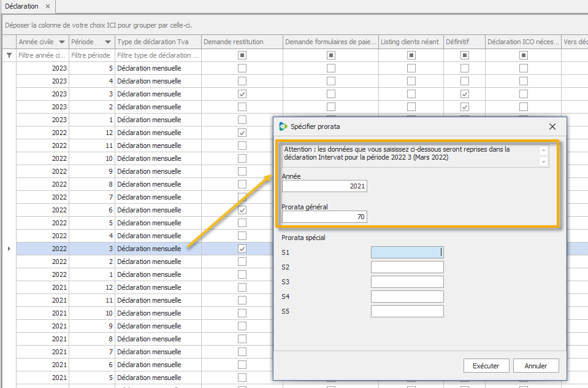Open the Période column dropdown arrow

108,42
